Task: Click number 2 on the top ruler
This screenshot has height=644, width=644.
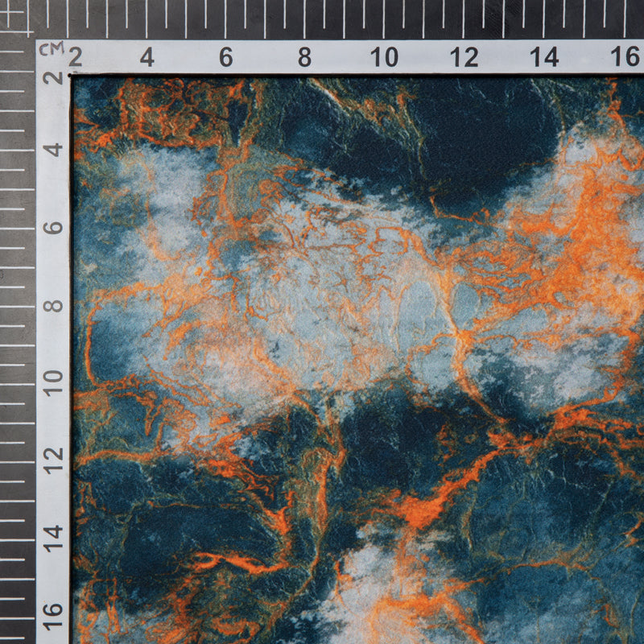Action: coord(76,58)
